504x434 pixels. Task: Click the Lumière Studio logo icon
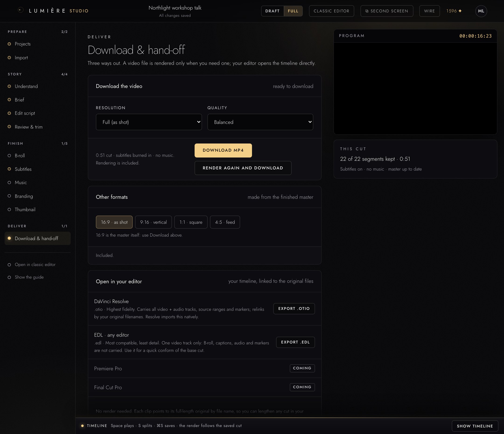(21, 10)
